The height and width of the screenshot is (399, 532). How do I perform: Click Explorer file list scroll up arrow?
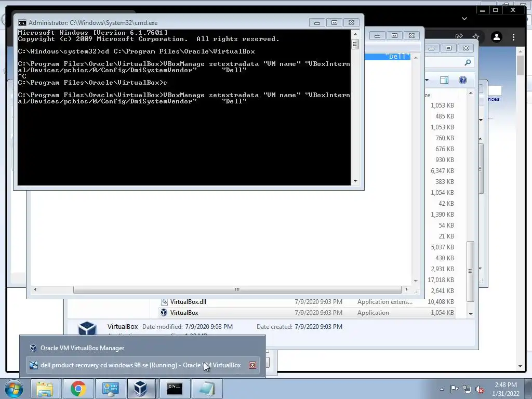[471, 93]
